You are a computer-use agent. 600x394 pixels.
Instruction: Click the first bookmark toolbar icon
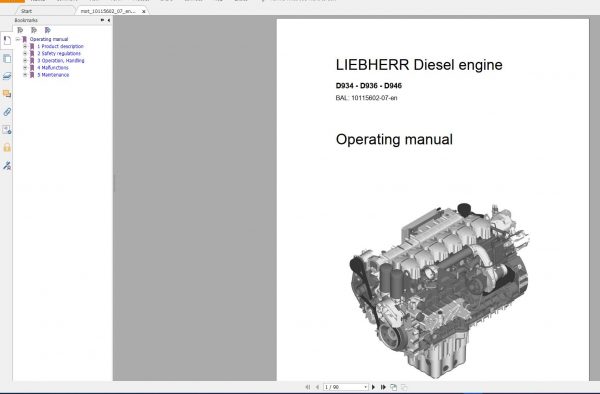tap(20, 30)
